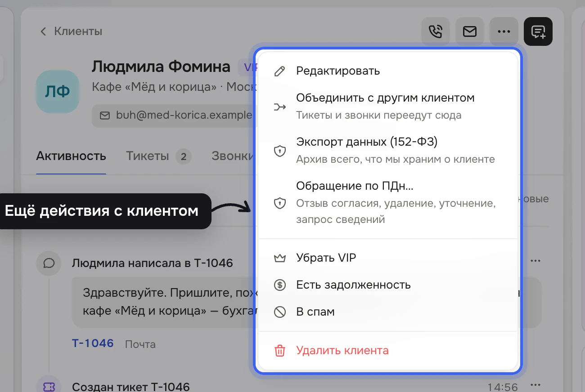Open Обращение по ПДн… menu entry

point(387,203)
